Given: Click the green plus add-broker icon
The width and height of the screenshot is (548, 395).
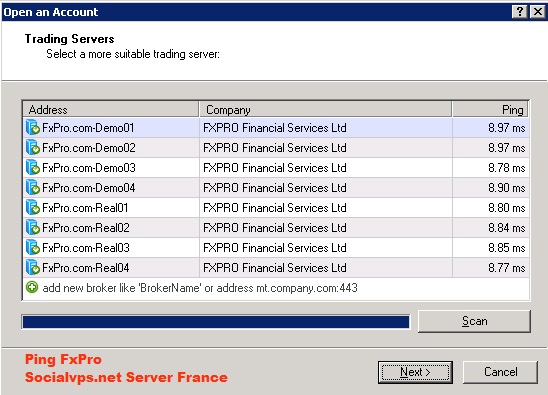Looking at the screenshot, I should [32, 288].
